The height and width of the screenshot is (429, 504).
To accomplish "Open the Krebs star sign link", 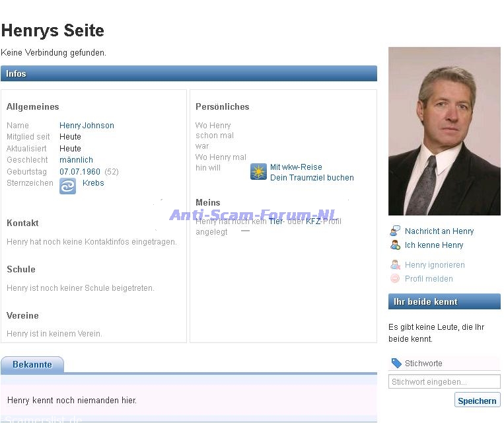I will [93, 183].
